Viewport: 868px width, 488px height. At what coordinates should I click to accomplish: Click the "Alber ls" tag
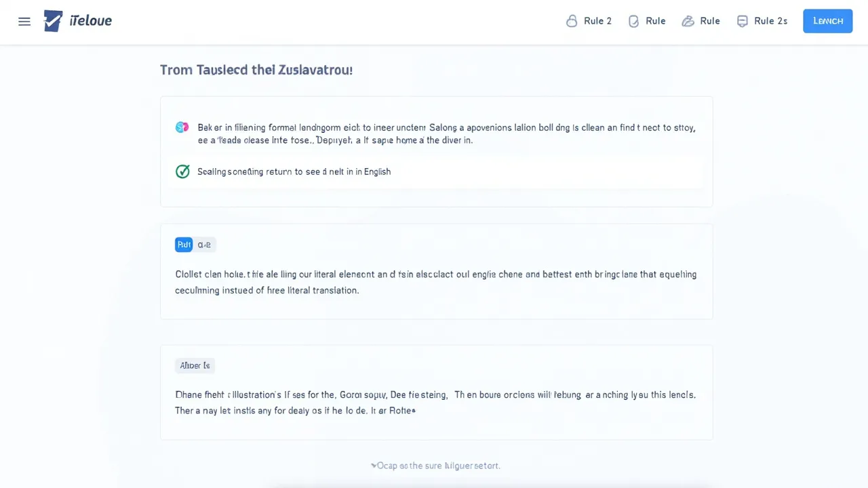pyautogui.click(x=195, y=365)
